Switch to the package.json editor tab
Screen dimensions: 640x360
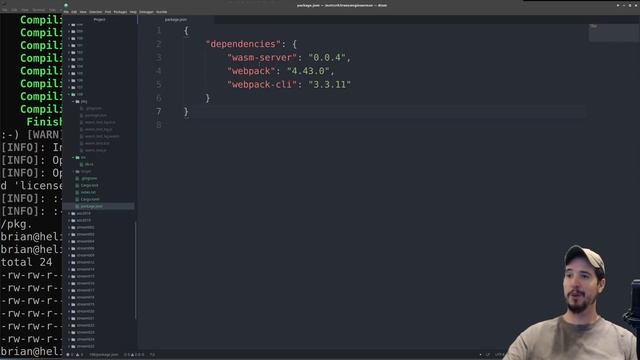click(x=176, y=19)
